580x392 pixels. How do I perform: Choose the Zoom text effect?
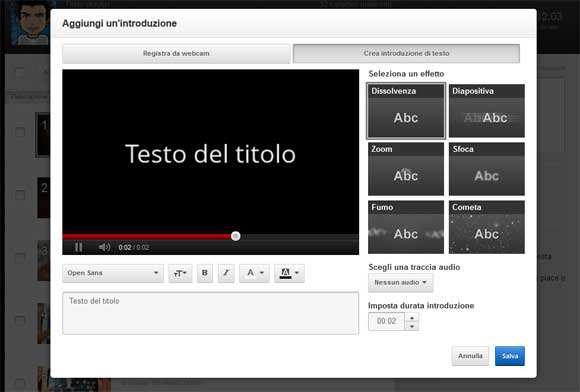click(x=406, y=169)
